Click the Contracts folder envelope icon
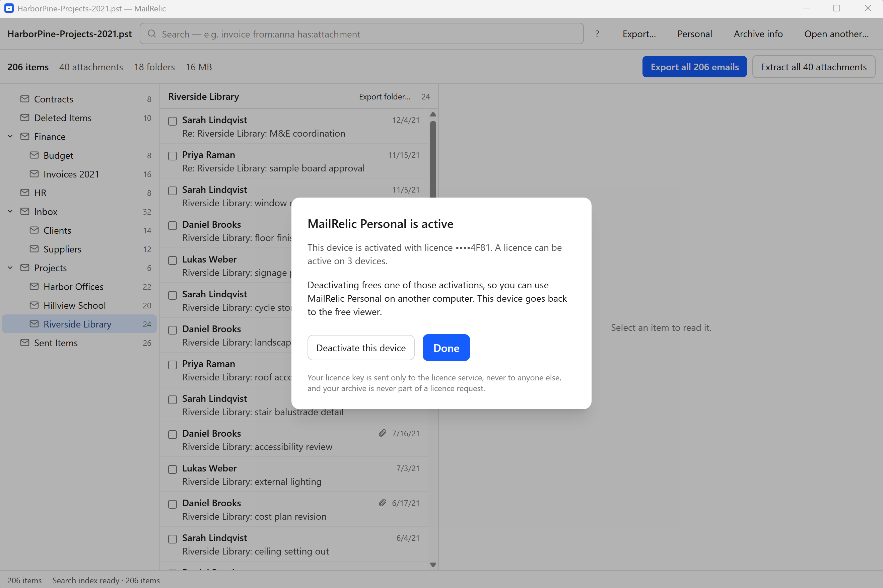Screen dimensions: 883x588 (25, 99)
